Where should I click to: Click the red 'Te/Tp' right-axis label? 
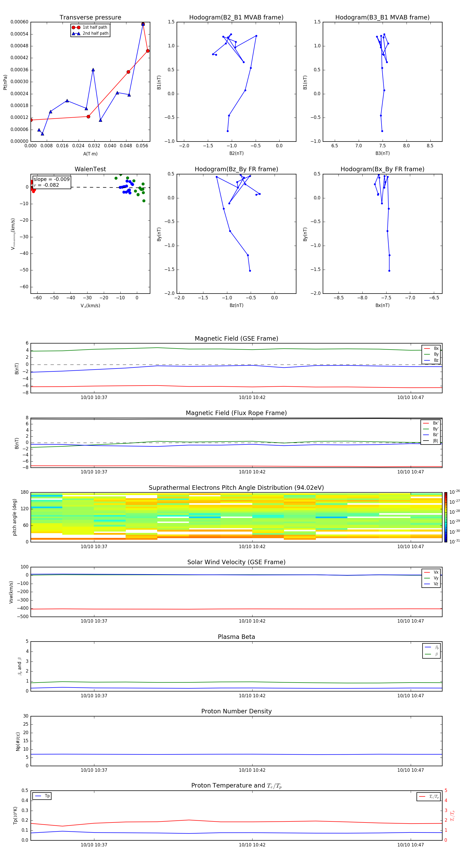pos(453,815)
